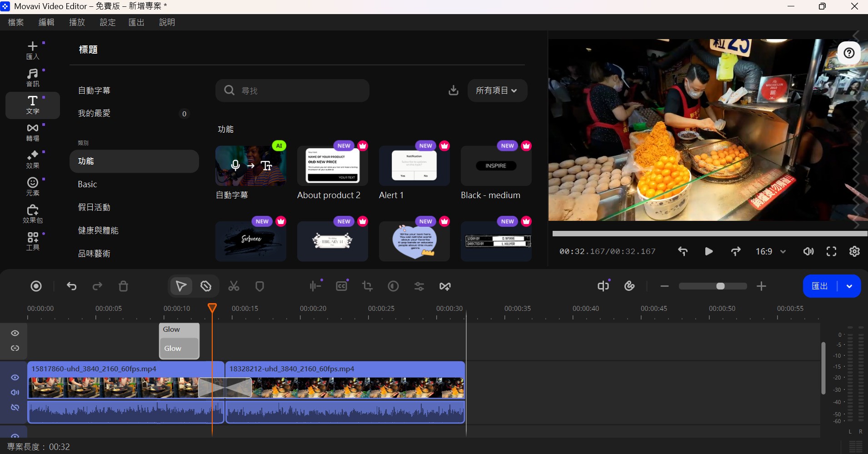Open the 轉場 transitions panel

pos(33,132)
